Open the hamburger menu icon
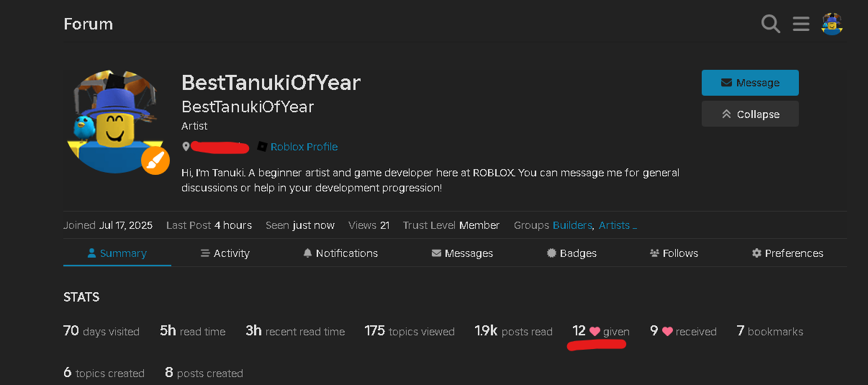Screen dimensions: 868x385 [x=801, y=24]
